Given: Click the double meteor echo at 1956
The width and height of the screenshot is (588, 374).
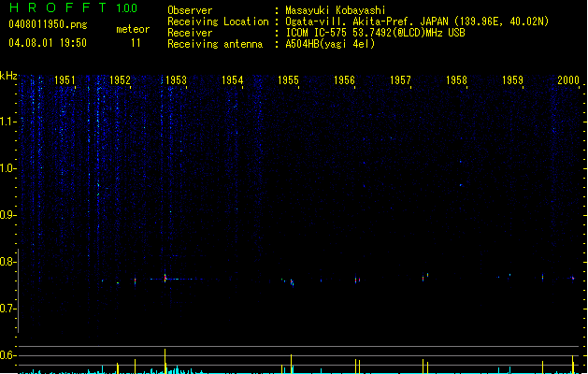Looking at the screenshot, I should point(357,280).
